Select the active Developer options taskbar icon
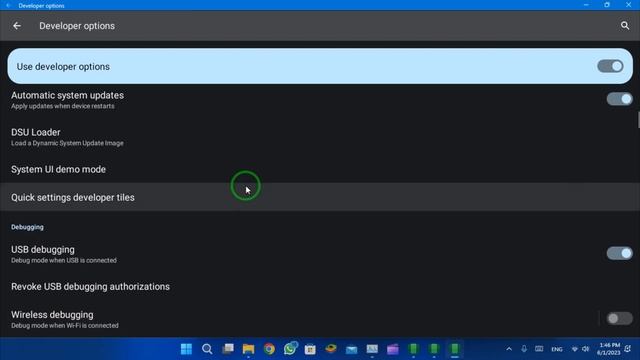The image size is (640, 360). point(454,349)
